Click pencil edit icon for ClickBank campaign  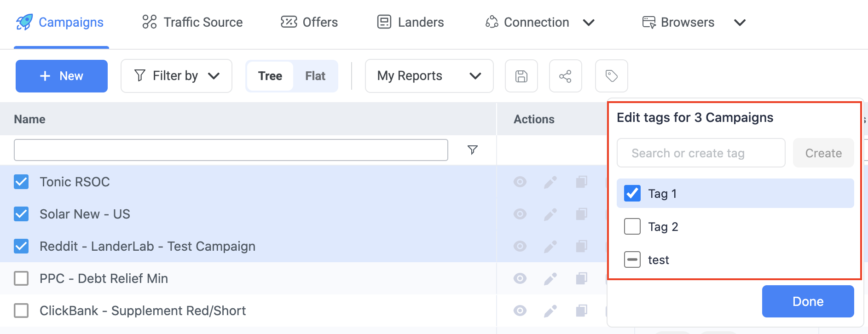[550, 311]
